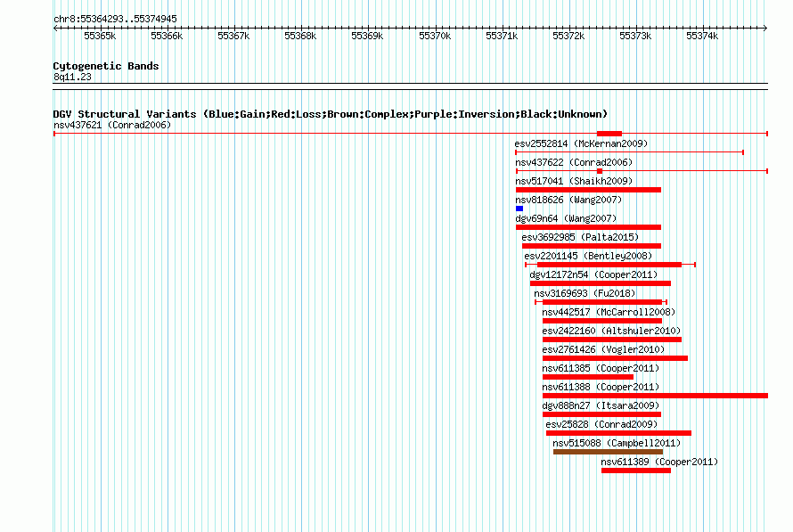This screenshot has height=532, width=793.
Task: Click the esv3692985 (Palta2015) label
Action: pos(580,237)
